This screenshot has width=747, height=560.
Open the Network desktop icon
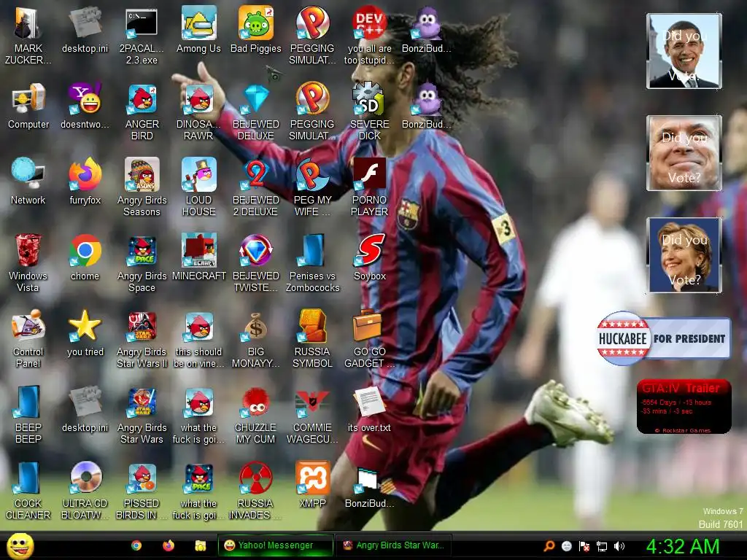(28, 181)
